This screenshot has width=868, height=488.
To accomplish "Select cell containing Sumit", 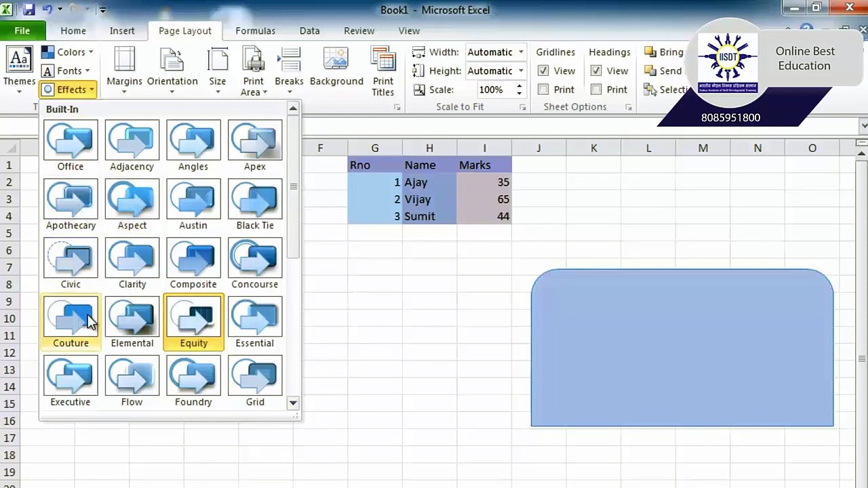I will click(x=429, y=216).
